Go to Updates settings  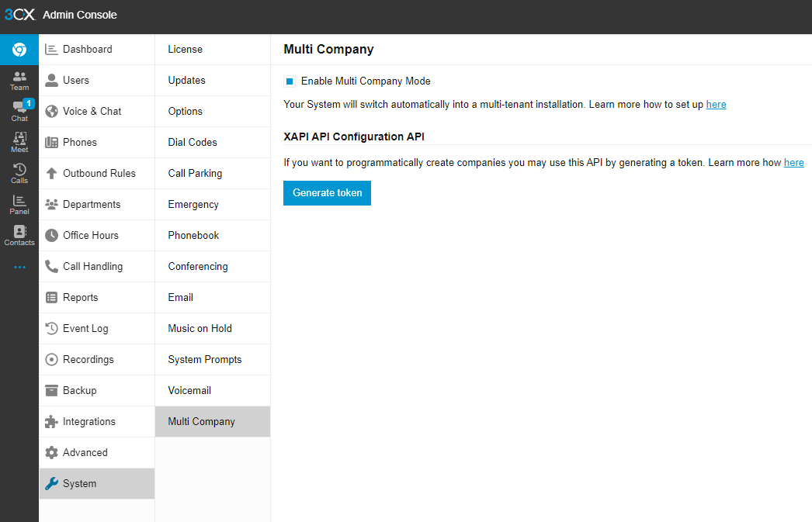(x=213, y=80)
